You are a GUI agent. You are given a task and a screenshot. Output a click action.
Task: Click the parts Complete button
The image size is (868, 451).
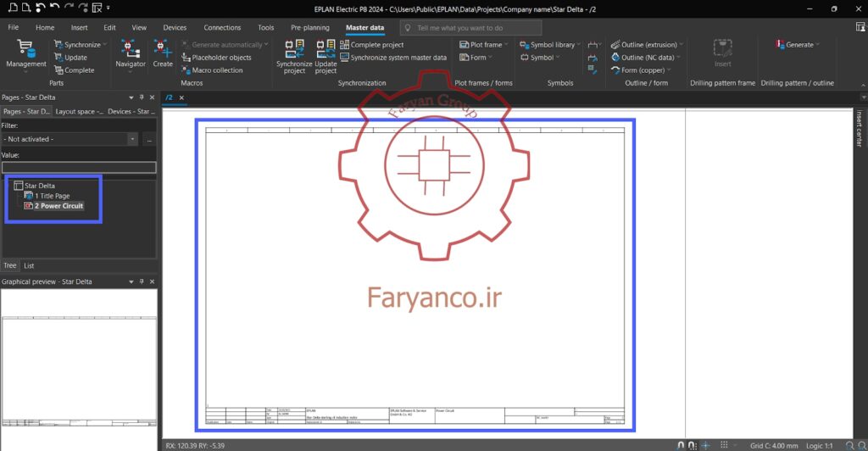[75, 70]
